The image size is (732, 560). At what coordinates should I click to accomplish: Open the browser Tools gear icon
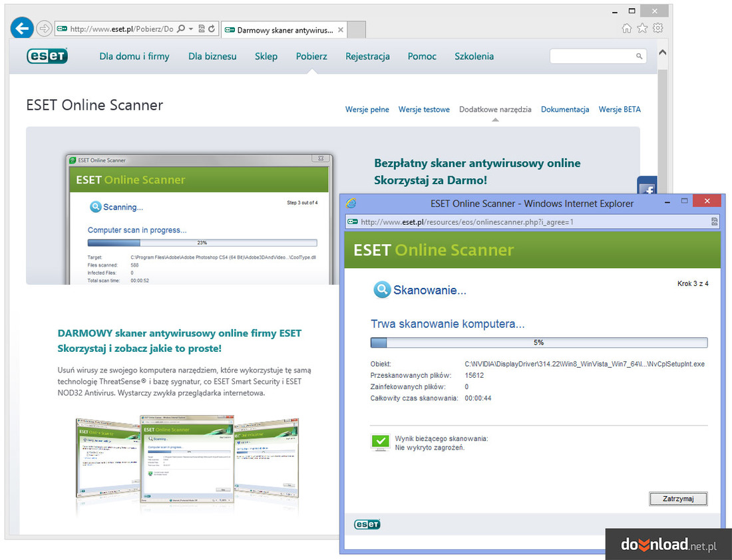coord(657,28)
